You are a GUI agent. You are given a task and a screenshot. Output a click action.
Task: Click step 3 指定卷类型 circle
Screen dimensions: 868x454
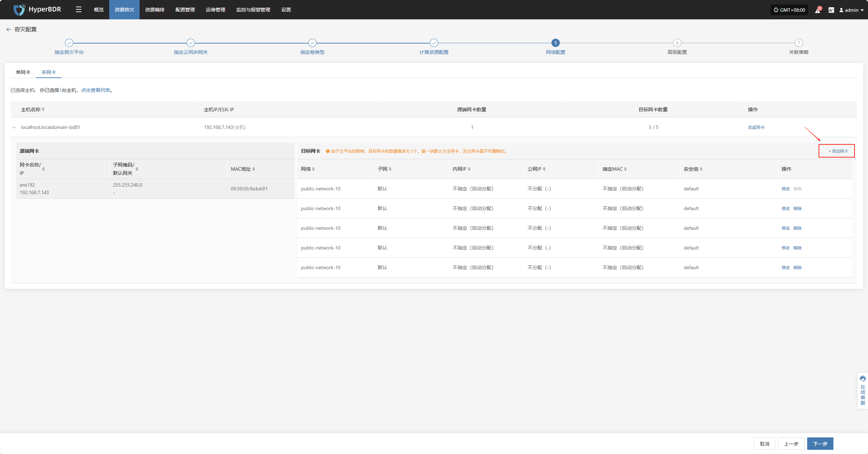(312, 43)
